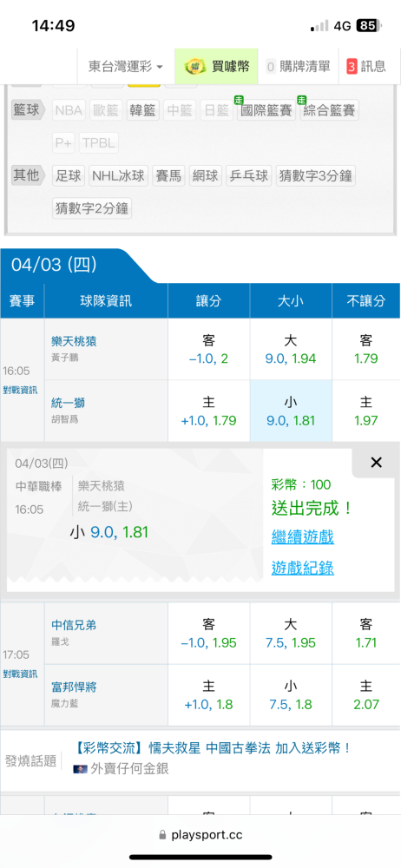Screen dimensions: 401x868
Task: Open the 統一獅 team link
Action: pos(67,404)
